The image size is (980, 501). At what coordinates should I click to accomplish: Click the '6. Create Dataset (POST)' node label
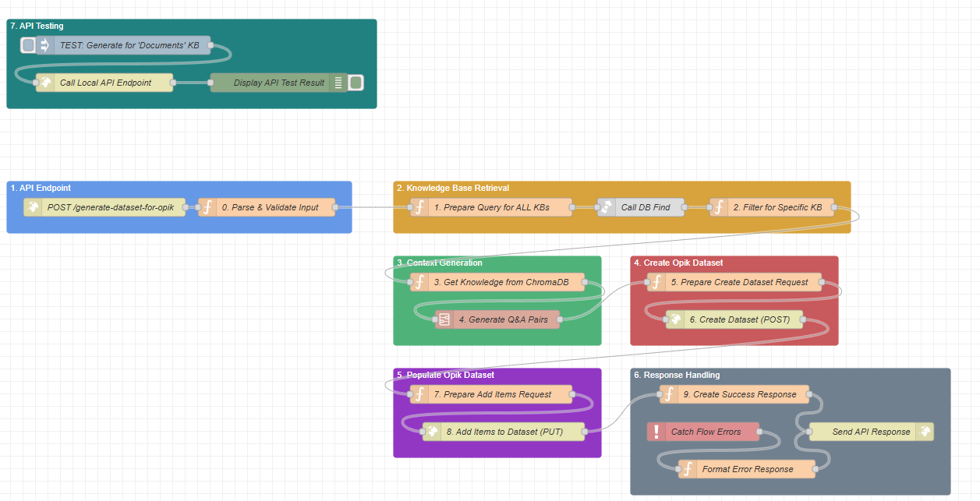point(740,319)
